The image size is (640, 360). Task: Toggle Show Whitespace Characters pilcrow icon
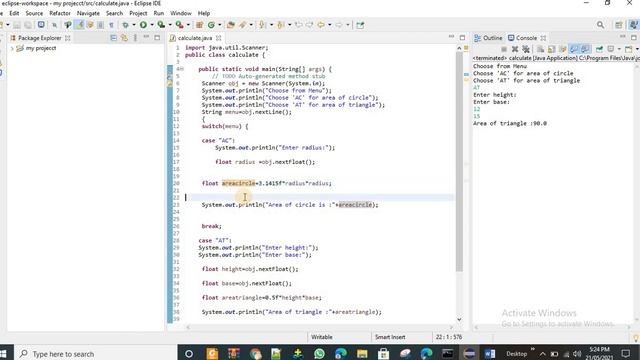pos(111,25)
